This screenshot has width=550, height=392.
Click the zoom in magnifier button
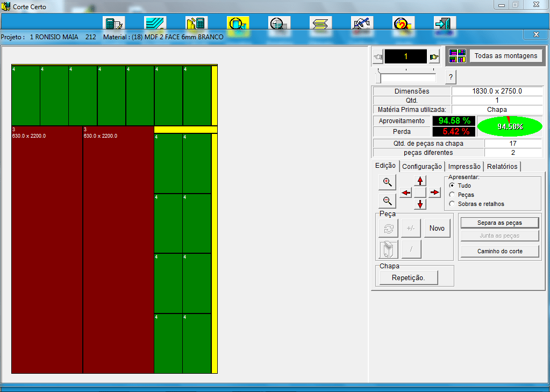click(x=387, y=182)
